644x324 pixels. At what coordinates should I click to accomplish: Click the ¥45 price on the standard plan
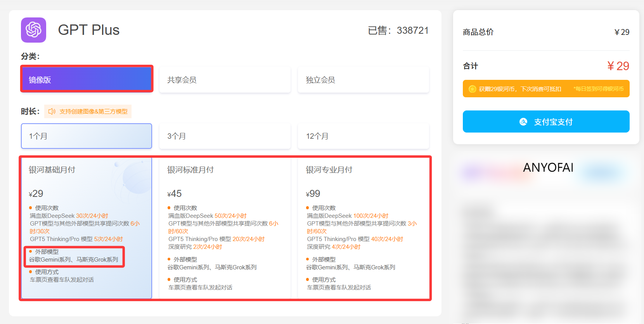[x=175, y=193]
